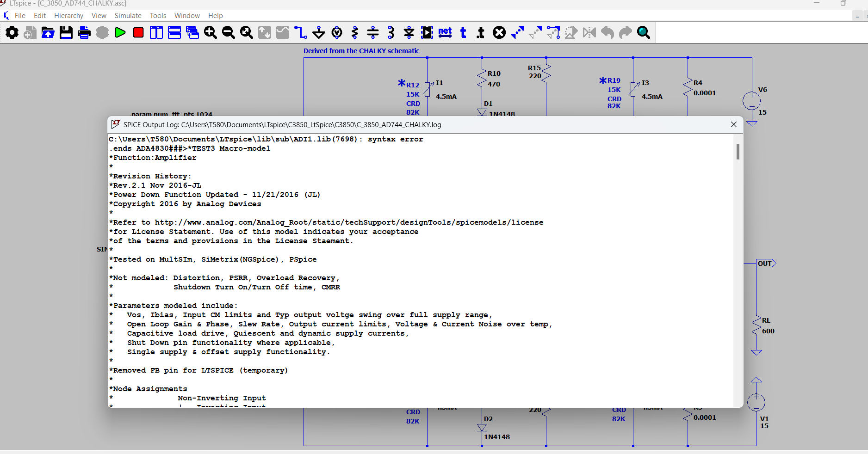The width and height of the screenshot is (868, 454).
Task: Click '*Tested on MultSIm' line in log
Action: pyautogui.click(x=213, y=259)
